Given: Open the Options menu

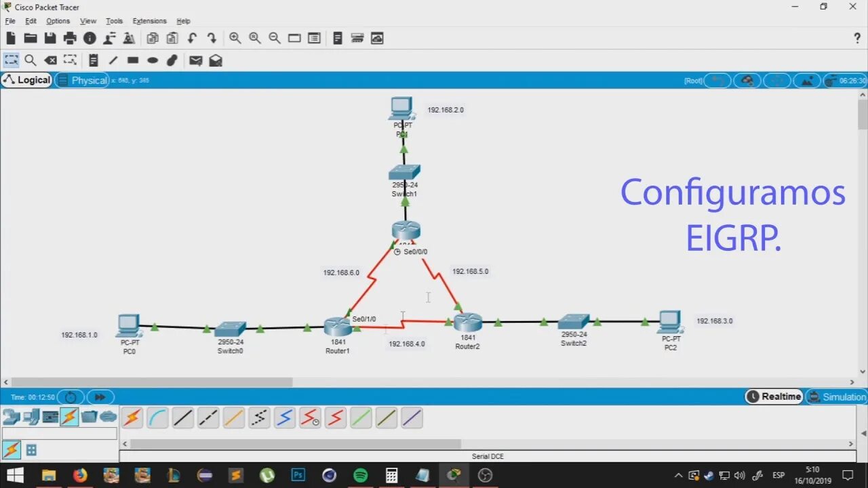Looking at the screenshot, I should click(58, 21).
